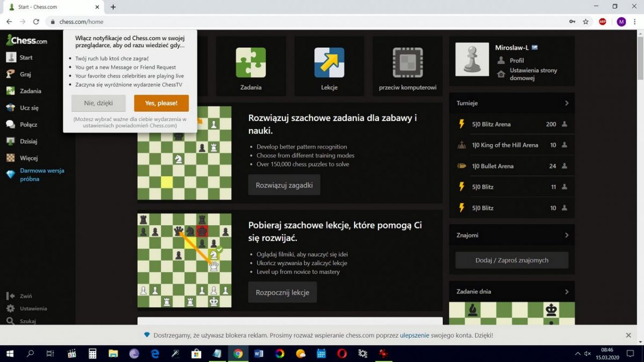Image resolution: width=644 pixels, height=362 pixels.
Task: Click the hill icon of King of the Hill Arena
Action: tap(461, 145)
